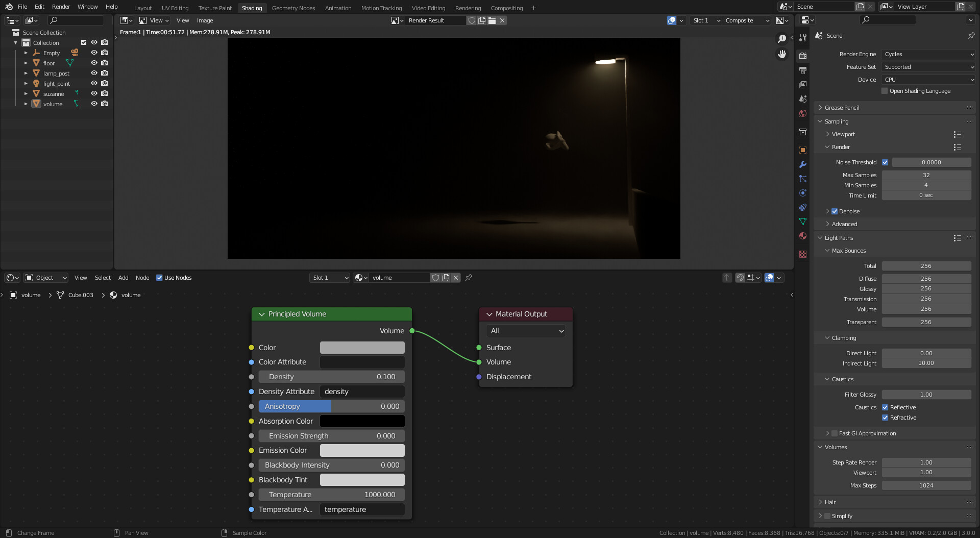This screenshot has height=538, width=980.
Task: Click the Max Samples field
Action: [926, 175]
